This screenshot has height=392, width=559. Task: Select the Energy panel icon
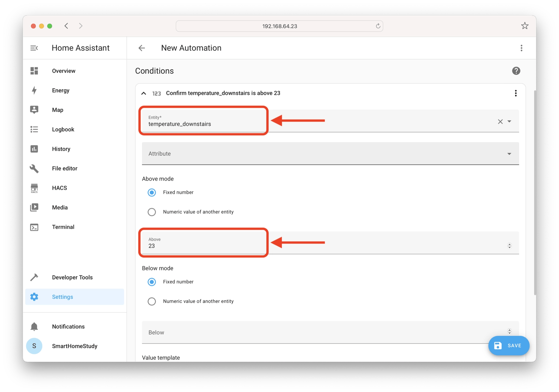[34, 90]
